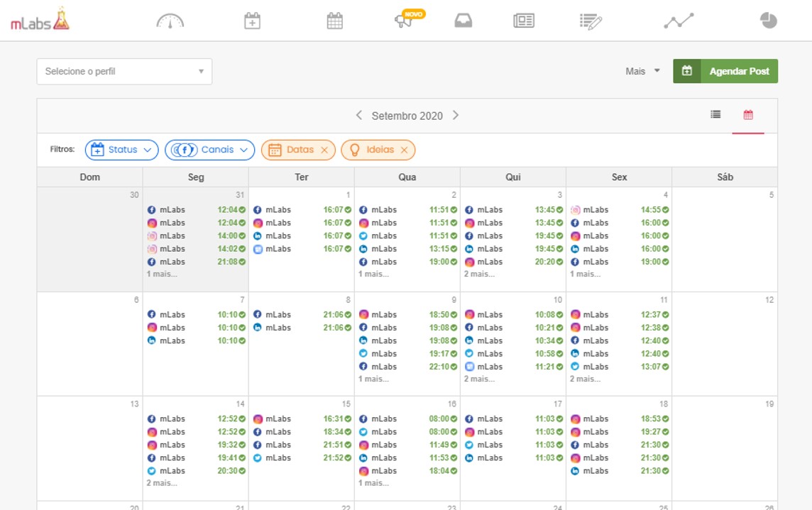Expand '2 mais...' on day 11
This screenshot has width=812, height=510.
coord(585,379)
